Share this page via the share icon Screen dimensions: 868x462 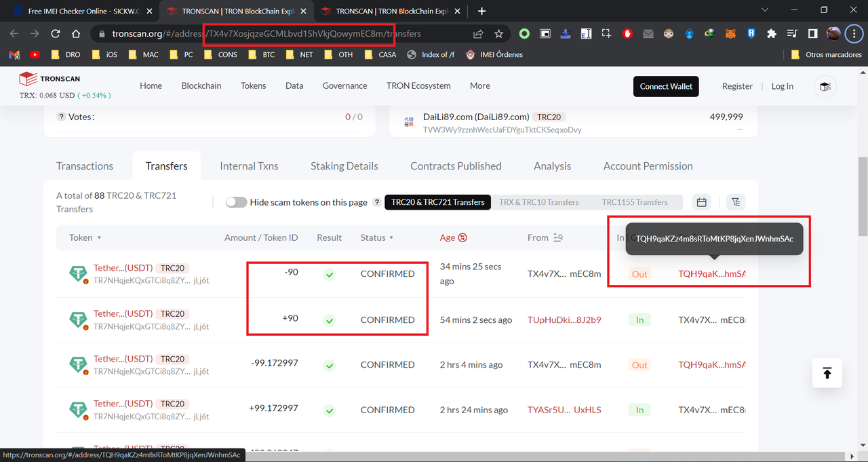[x=478, y=33]
